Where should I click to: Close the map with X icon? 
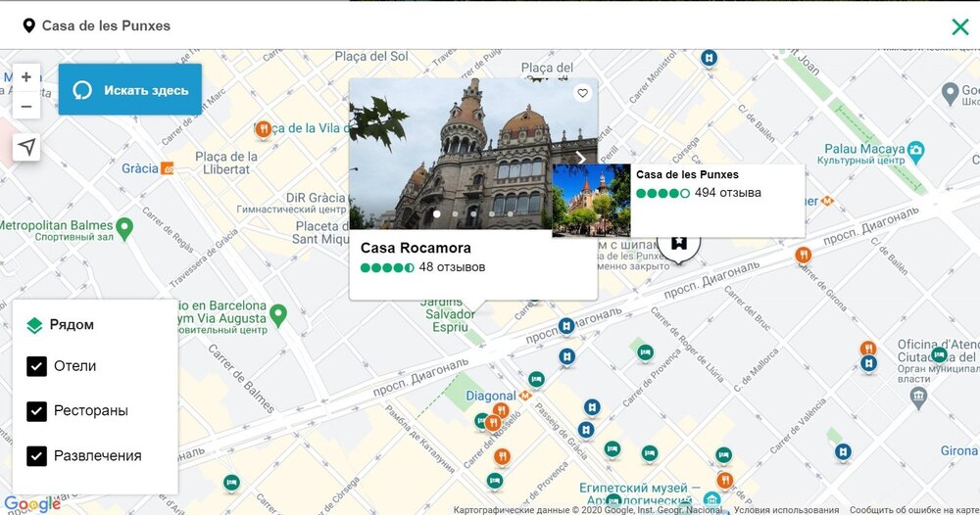pos(959,26)
